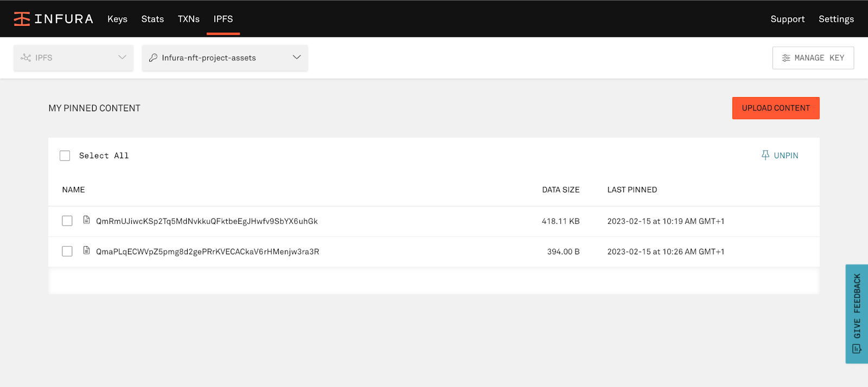The width and height of the screenshot is (868, 387).
Task: Click the pin icon next to Unpin
Action: click(765, 155)
